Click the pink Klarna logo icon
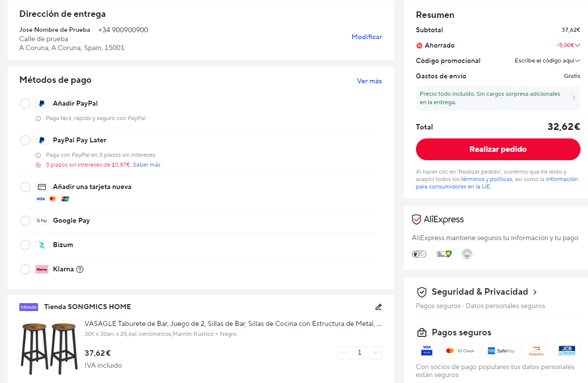The width and height of the screenshot is (588, 383). point(42,269)
